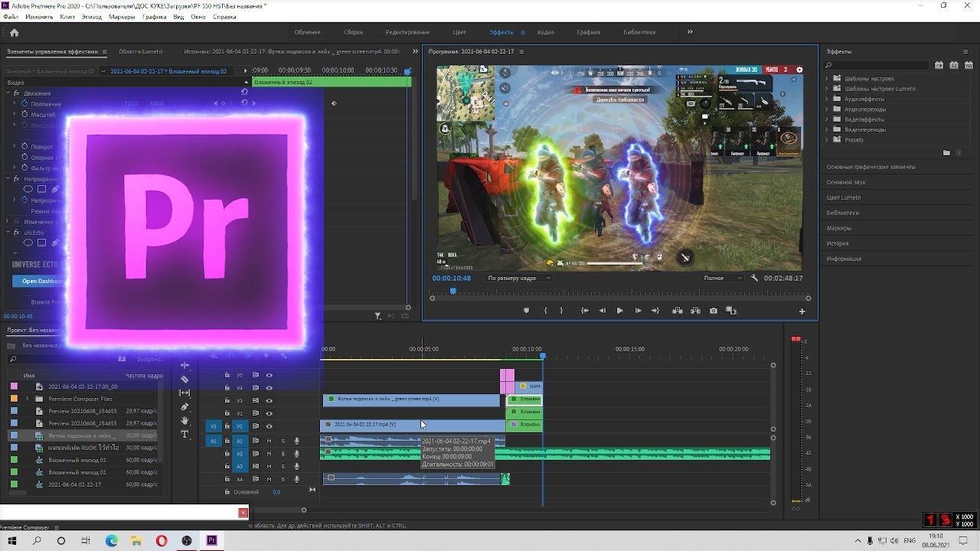This screenshot has height=551, width=980.
Task: Toggle visibility of track V3
Action: [269, 400]
